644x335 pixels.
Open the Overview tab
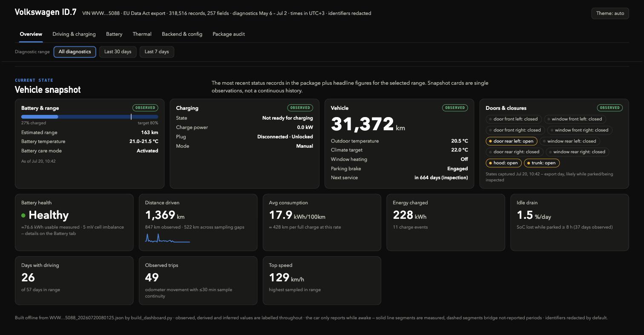[31, 34]
